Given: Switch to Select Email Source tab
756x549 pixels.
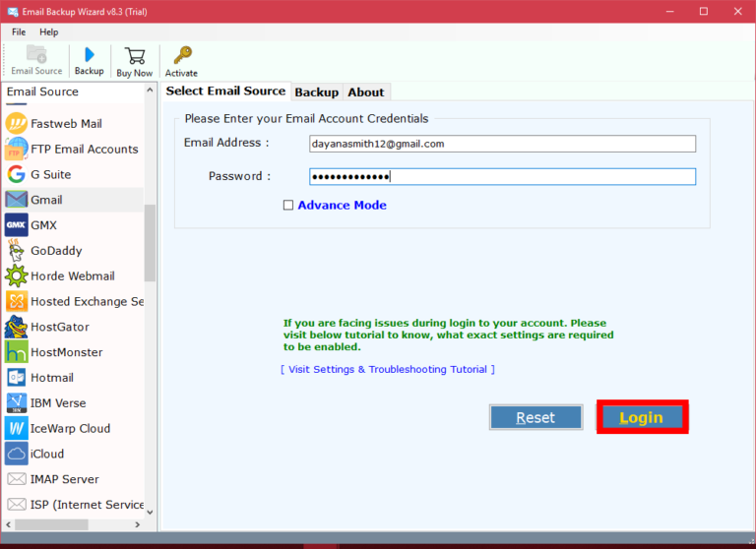Looking at the screenshot, I should pos(225,91).
